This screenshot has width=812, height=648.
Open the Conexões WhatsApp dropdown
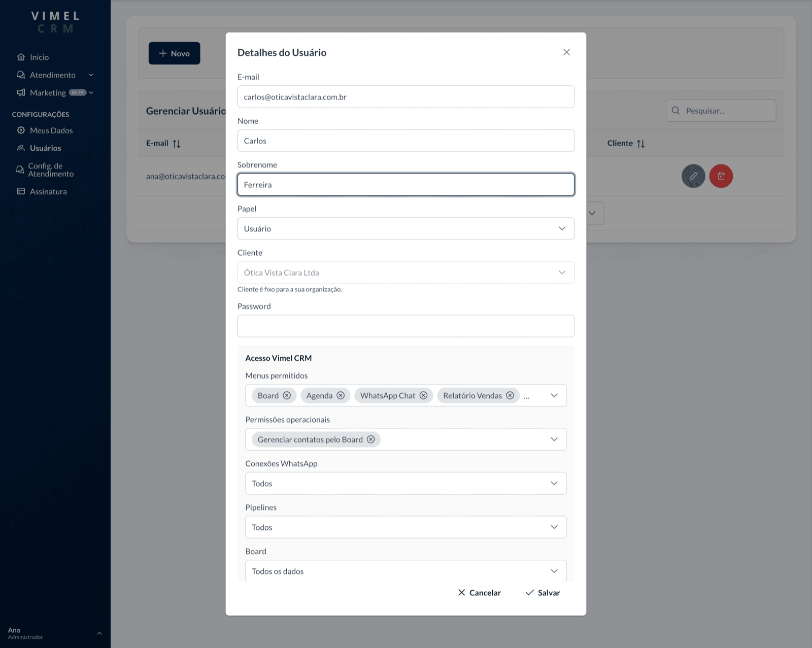[406, 483]
